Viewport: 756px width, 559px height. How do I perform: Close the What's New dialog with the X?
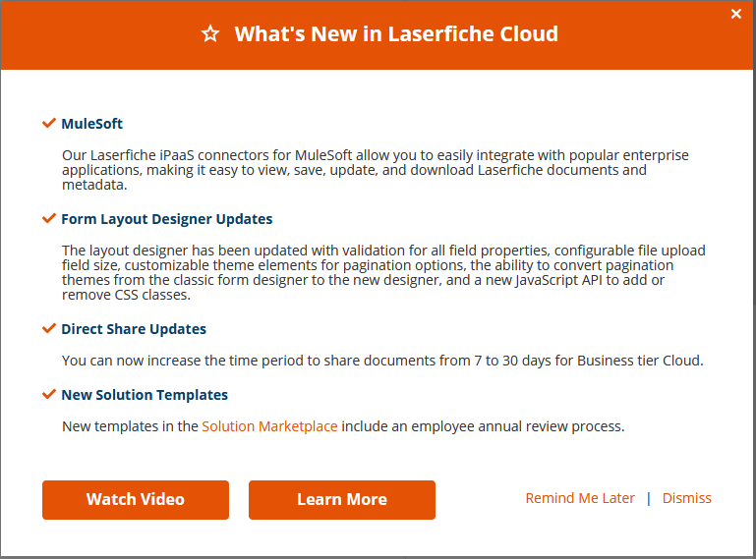[x=736, y=14]
